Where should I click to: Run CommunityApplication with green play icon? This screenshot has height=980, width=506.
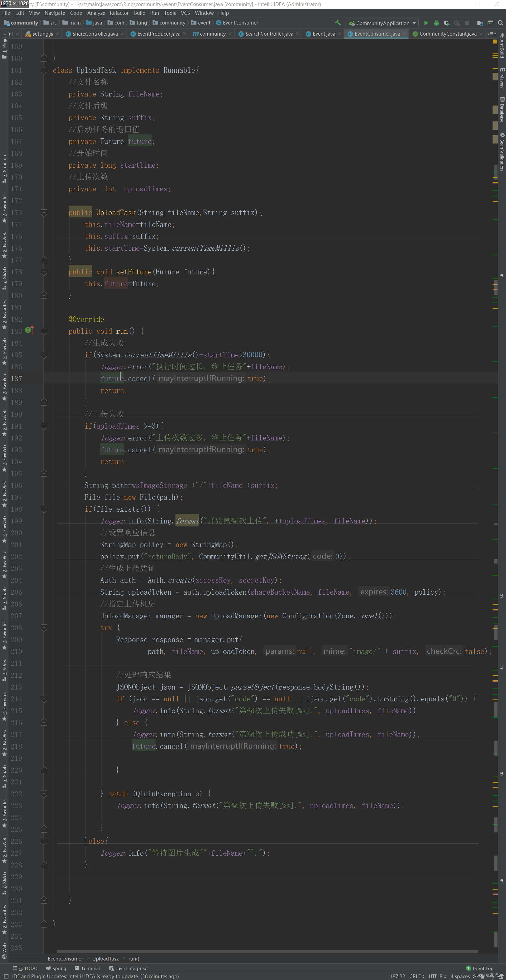[x=426, y=23]
